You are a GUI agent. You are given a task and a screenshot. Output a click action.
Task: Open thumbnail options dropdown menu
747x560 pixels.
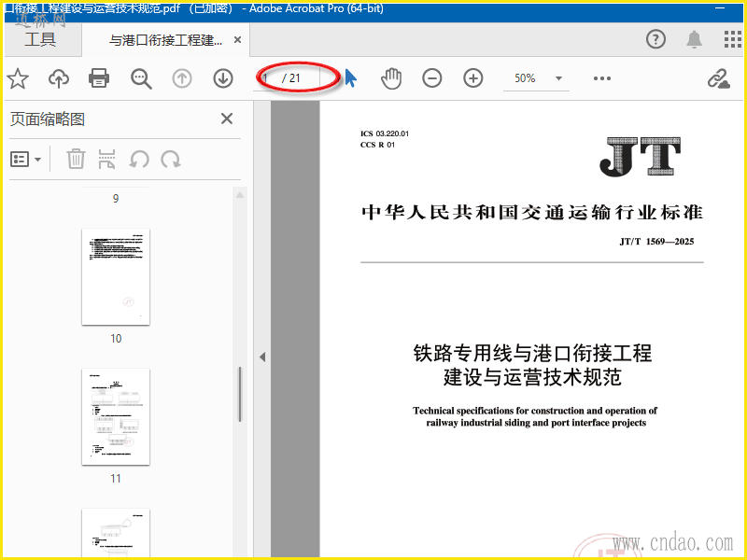tap(26, 159)
